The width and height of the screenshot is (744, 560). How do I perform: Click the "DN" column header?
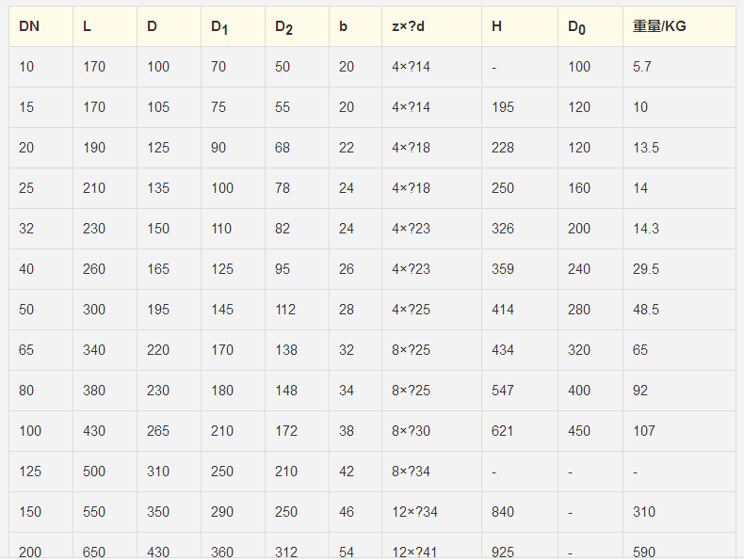click(29, 26)
